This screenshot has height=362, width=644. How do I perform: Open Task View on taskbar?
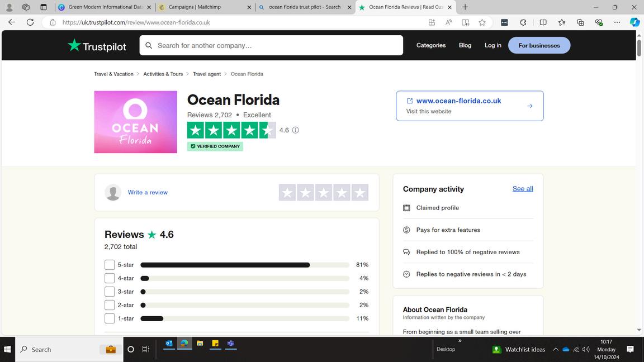tap(146, 349)
